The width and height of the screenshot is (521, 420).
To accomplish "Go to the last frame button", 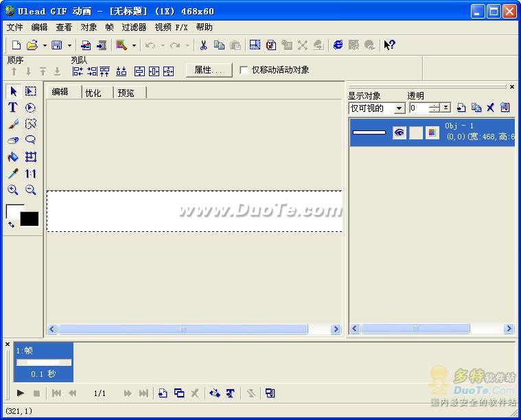I will 143,393.
